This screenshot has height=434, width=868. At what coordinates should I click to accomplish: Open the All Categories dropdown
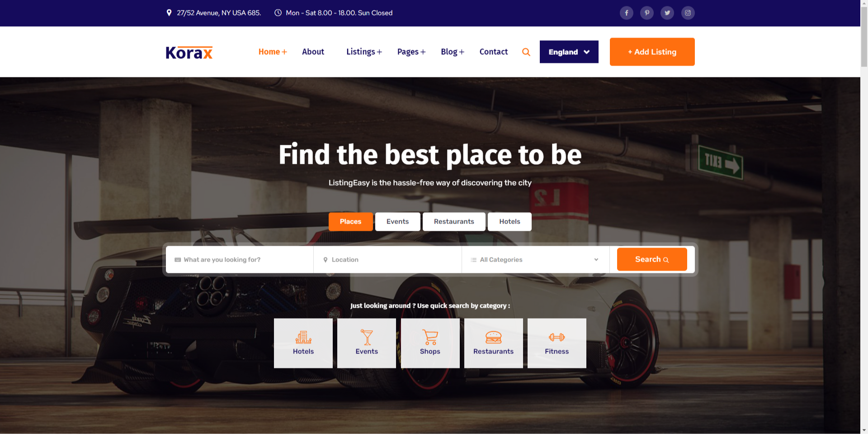[535, 260]
